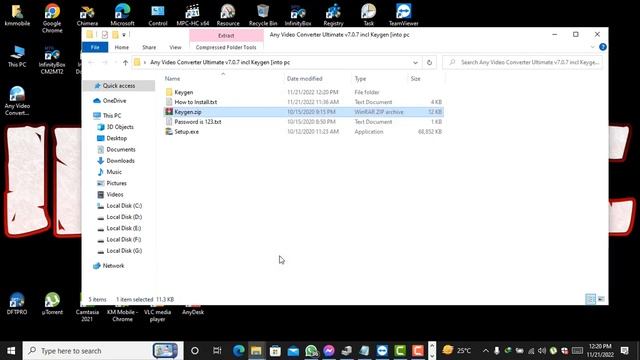Open the Keygen folder
Viewport: 640px width, 360px height.
coord(183,92)
